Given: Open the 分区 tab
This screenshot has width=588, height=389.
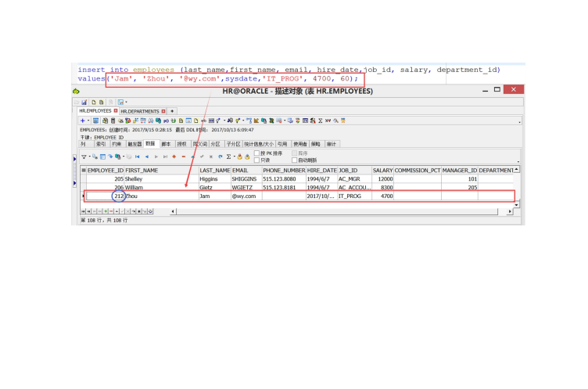Looking at the screenshot, I should coord(215,144).
